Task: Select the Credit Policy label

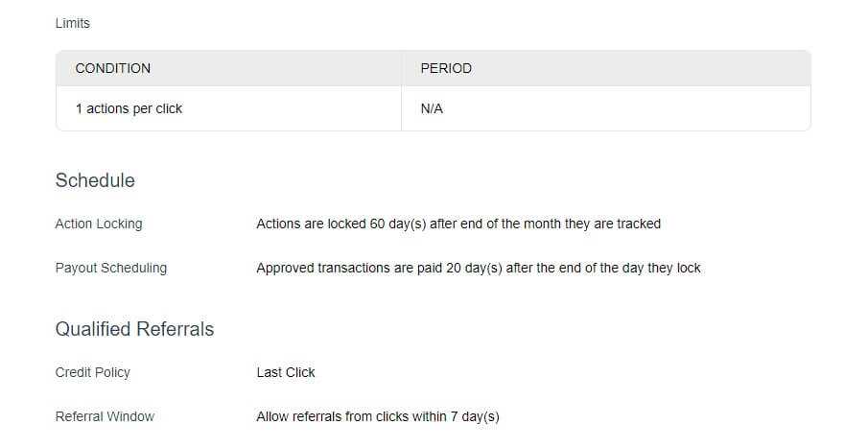Action: 93,372
